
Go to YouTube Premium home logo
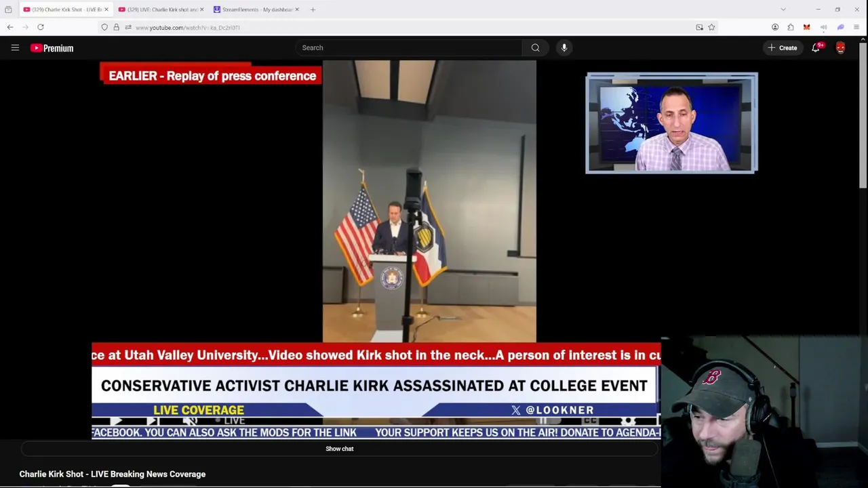tap(52, 48)
